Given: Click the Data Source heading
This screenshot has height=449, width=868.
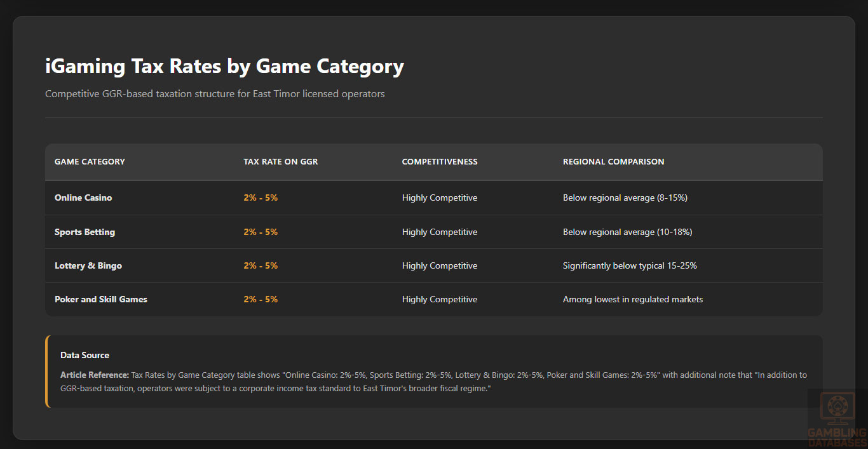Looking at the screenshot, I should coord(85,356).
